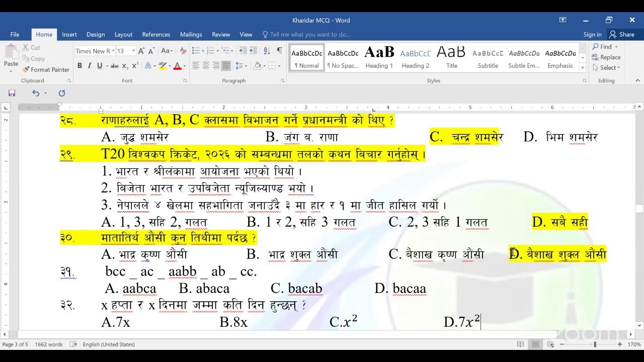Open the Paste options arrow
644x362 pixels.
tap(11, 71)
